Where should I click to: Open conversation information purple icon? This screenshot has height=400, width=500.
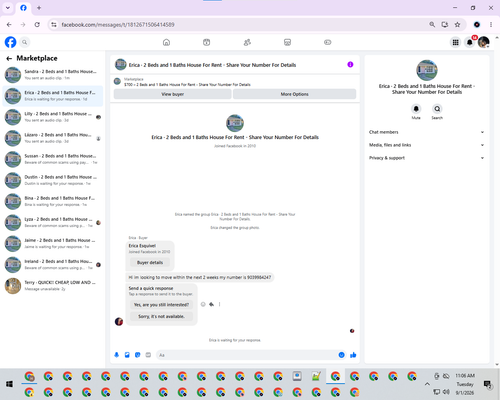[350, 65]
